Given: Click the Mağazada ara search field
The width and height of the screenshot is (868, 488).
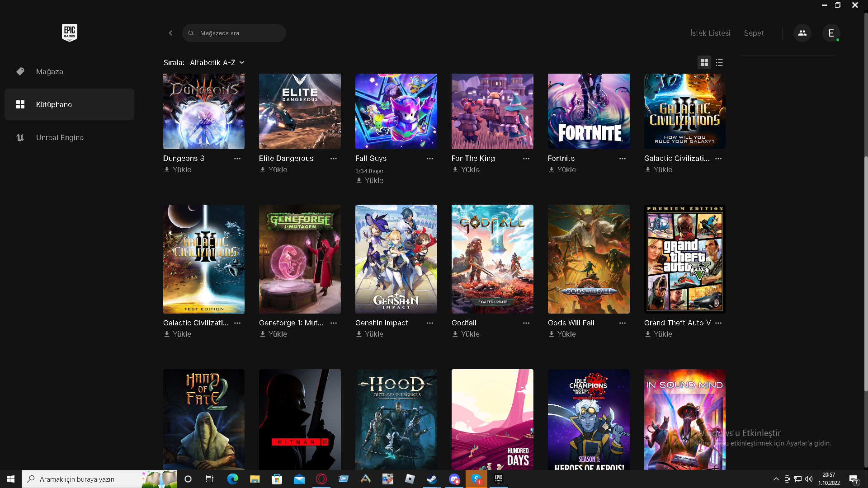Looking at the screenshot, I should (x=234, y=33).
